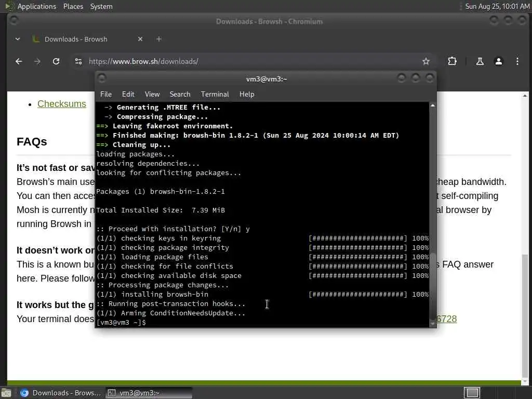The image size is (532, 399).
Task: Click the Chromium back arrow
Action: point(19,61)
